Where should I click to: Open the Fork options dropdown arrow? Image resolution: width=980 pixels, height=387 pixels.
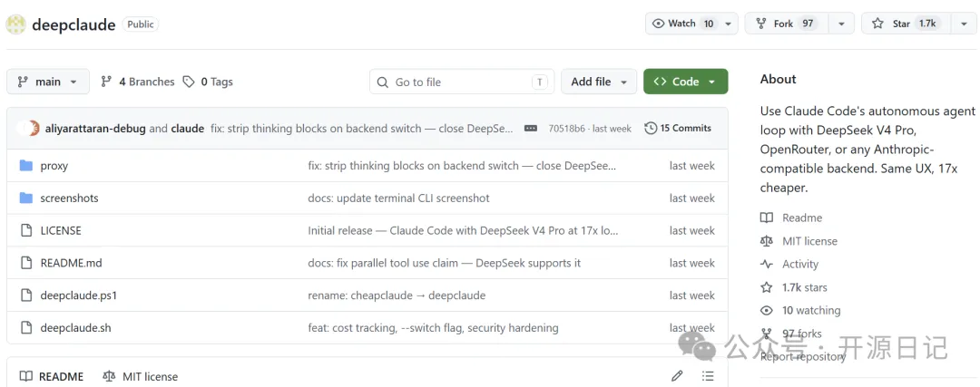[841, 24]
